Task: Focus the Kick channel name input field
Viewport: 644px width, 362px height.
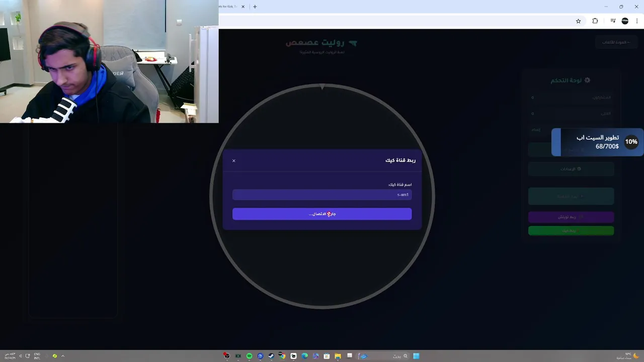Action: coord(322,195)
